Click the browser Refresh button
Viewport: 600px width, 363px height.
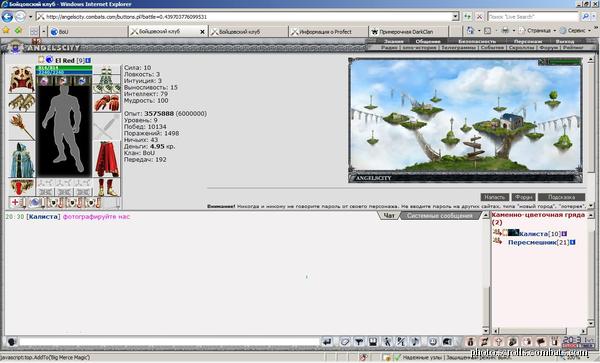pyautogui.click(x=468, y=16)
